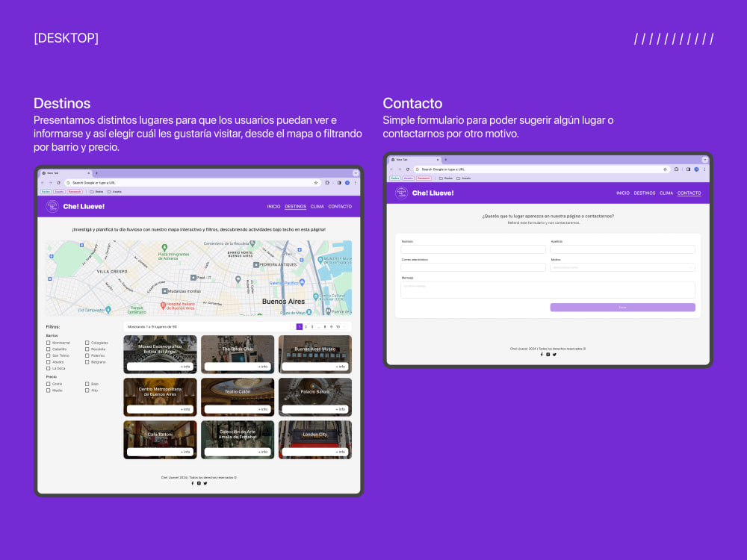Check the Abasto barrio filter
This screenshot has width=747, height=560.
(x=48, y=362)
